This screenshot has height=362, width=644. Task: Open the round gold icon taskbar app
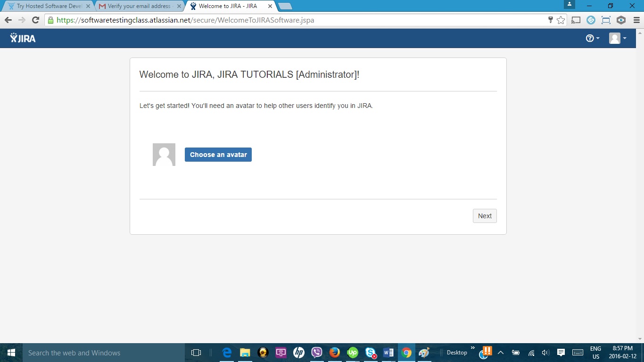click(263, 353)
